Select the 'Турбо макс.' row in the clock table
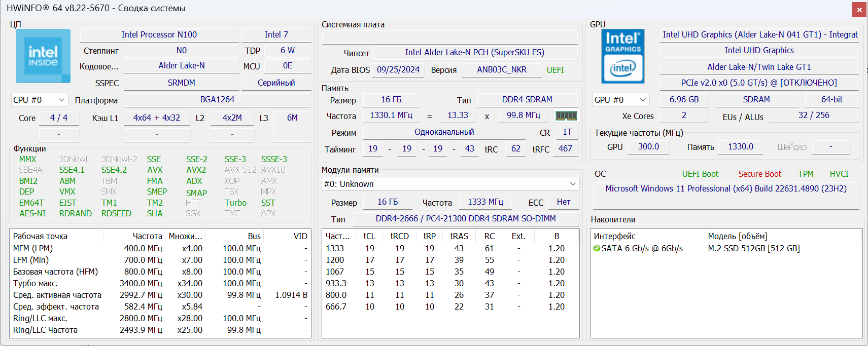Image resolution: width=868 pixels, height=346 pixels. pyautogui.click(x=36, y=283)
